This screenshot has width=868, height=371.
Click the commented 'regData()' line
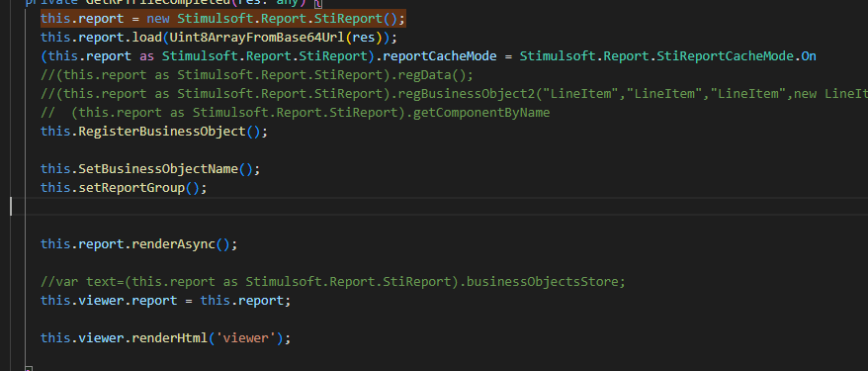point(257,75)
